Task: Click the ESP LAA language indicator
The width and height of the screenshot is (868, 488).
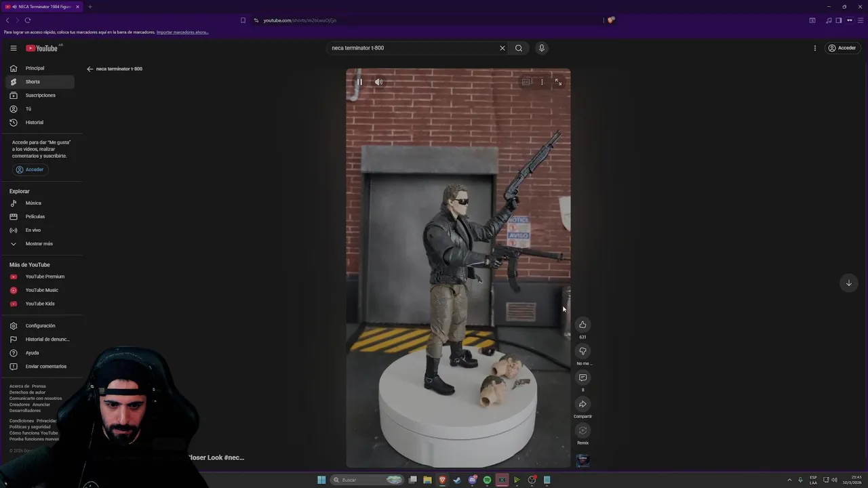Action: pyautogui.click(x=814, y=480)
